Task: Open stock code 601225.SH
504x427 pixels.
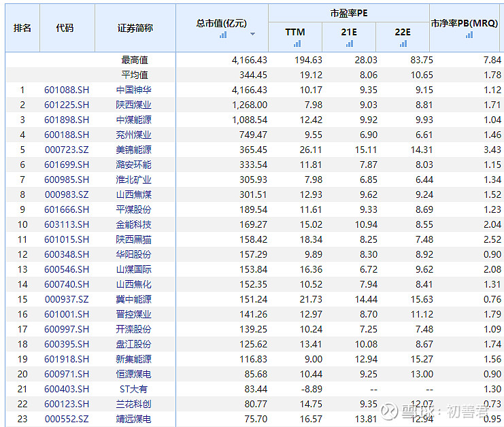Action: pyautogui.click(x=67, y=105)
